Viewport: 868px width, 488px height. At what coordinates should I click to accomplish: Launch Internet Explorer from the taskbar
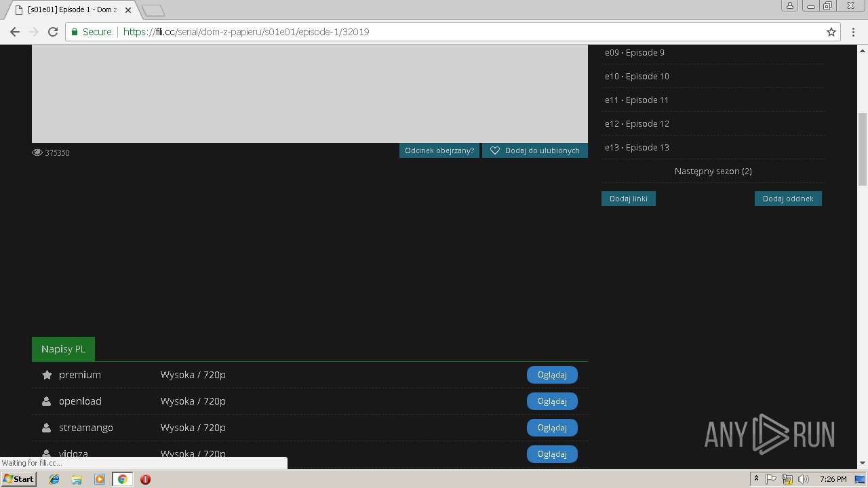pos(54,479)
